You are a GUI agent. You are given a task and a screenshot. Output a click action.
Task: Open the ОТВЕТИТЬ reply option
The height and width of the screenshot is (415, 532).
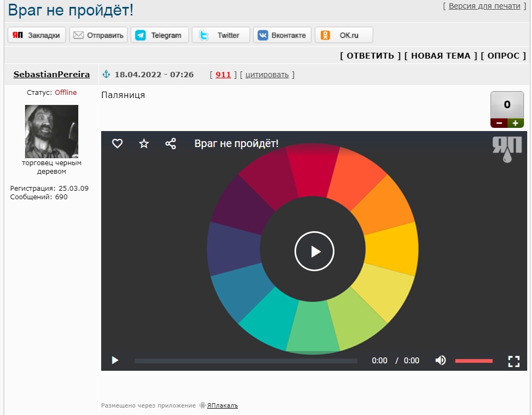(370, 55)
